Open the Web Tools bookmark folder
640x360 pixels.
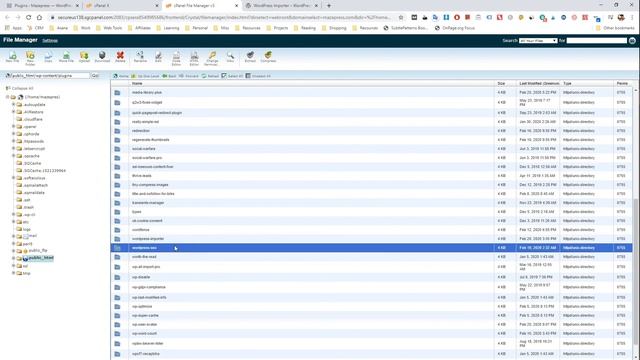109,28
